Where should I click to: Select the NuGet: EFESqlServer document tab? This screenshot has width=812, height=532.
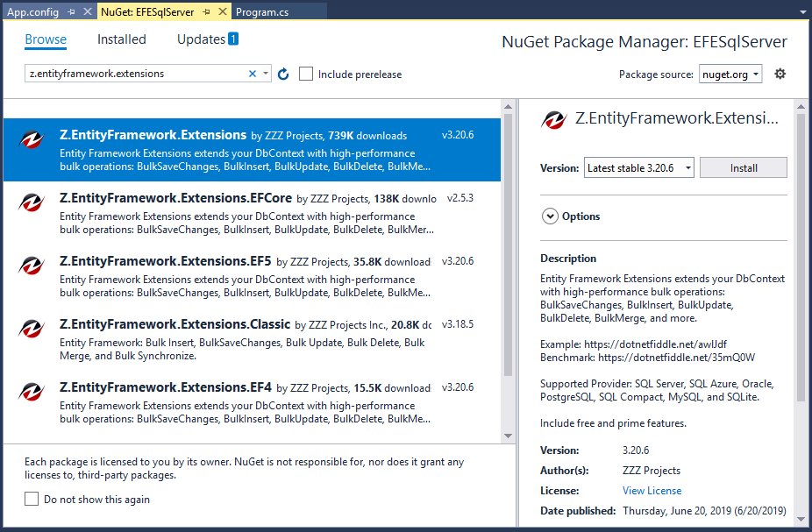pos(147,12)
